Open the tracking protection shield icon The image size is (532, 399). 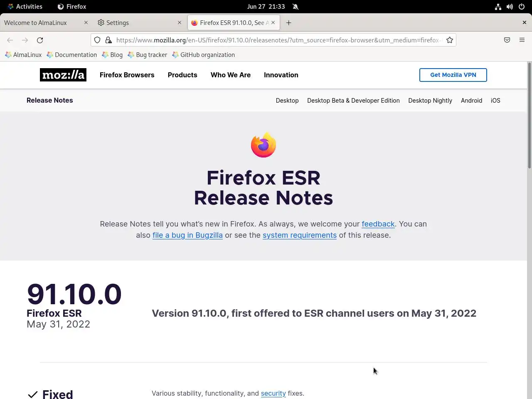click(x=97, y=40)
